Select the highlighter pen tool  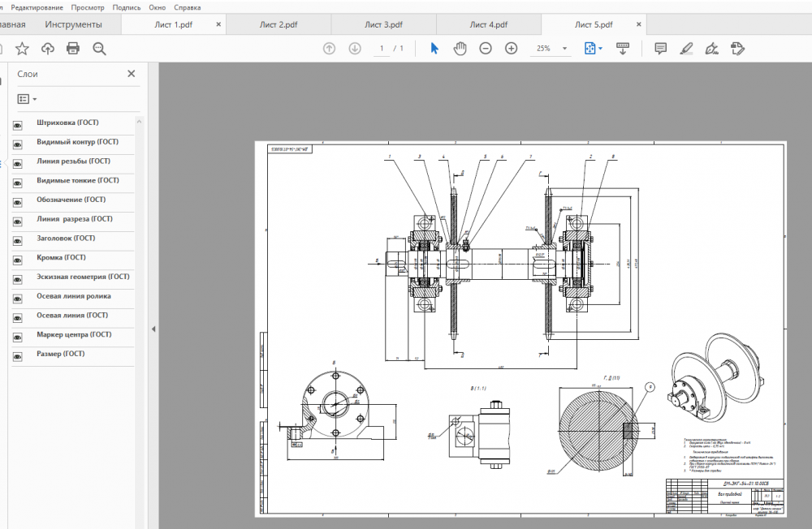686,49
